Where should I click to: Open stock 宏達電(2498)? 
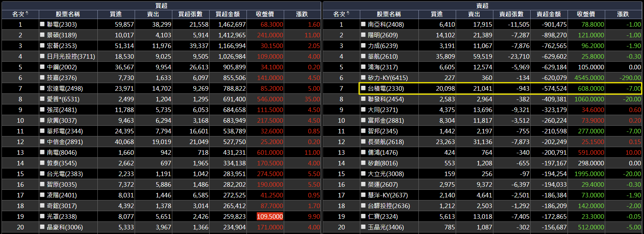(65, 88)
